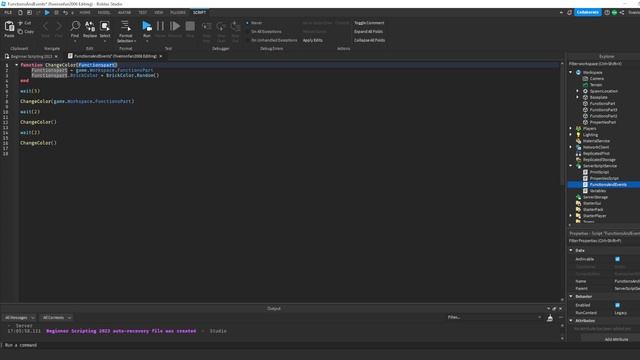Open the All Messages output dropdown

click(19, 318)
